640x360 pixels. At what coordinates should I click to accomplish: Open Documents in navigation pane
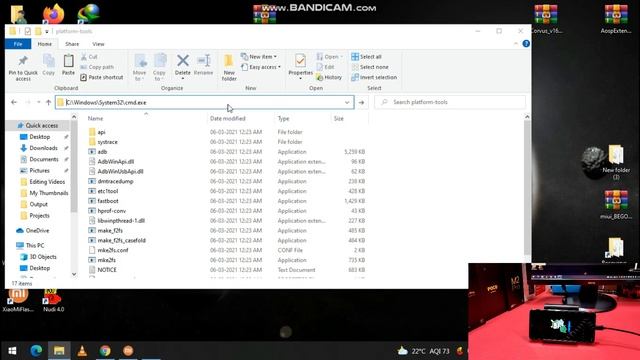point(44,159)
